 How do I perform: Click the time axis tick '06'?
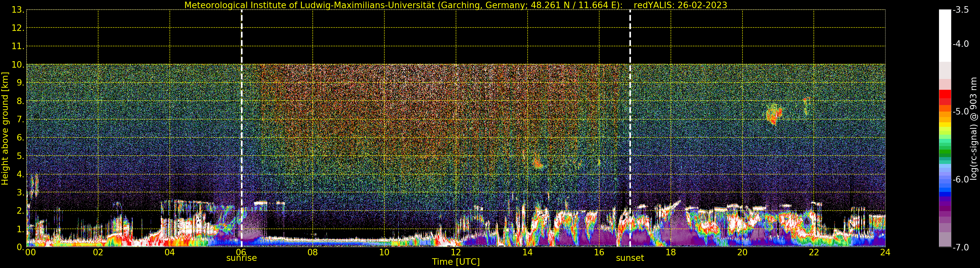click(x=241, y=252)
